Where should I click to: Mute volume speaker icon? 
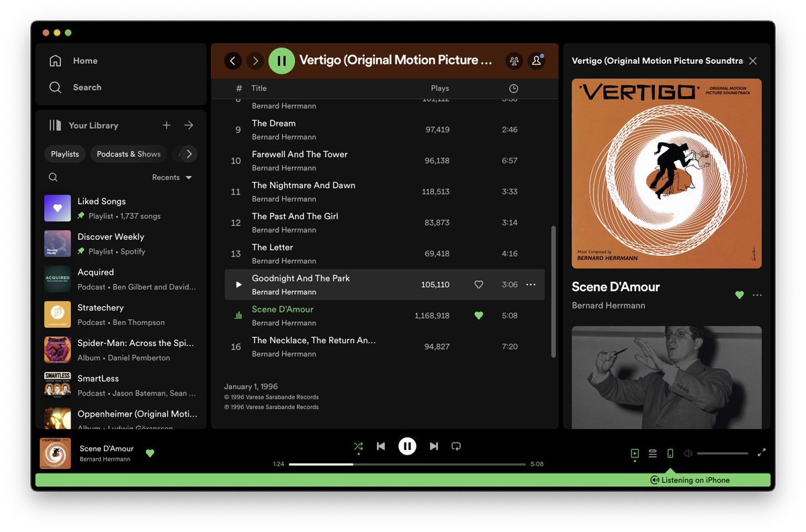tap(688, 453)
